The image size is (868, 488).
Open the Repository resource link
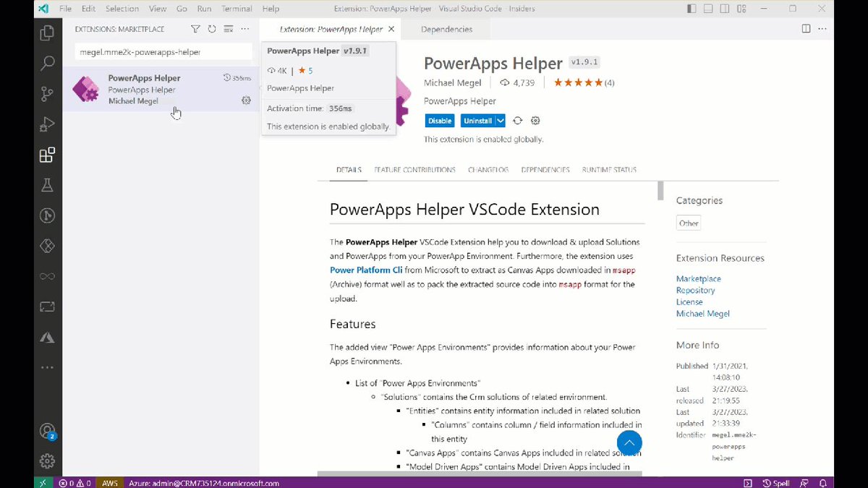695,290
